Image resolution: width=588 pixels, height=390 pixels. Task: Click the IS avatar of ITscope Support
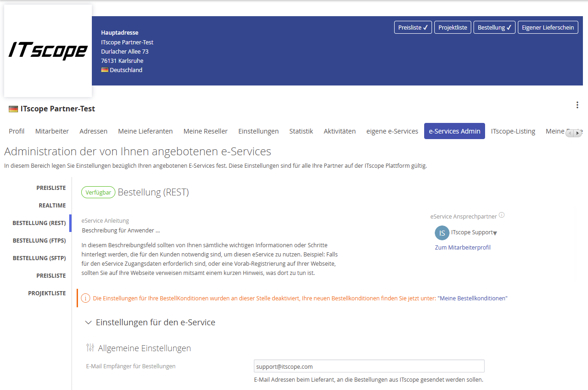click(x=442, y=233)
